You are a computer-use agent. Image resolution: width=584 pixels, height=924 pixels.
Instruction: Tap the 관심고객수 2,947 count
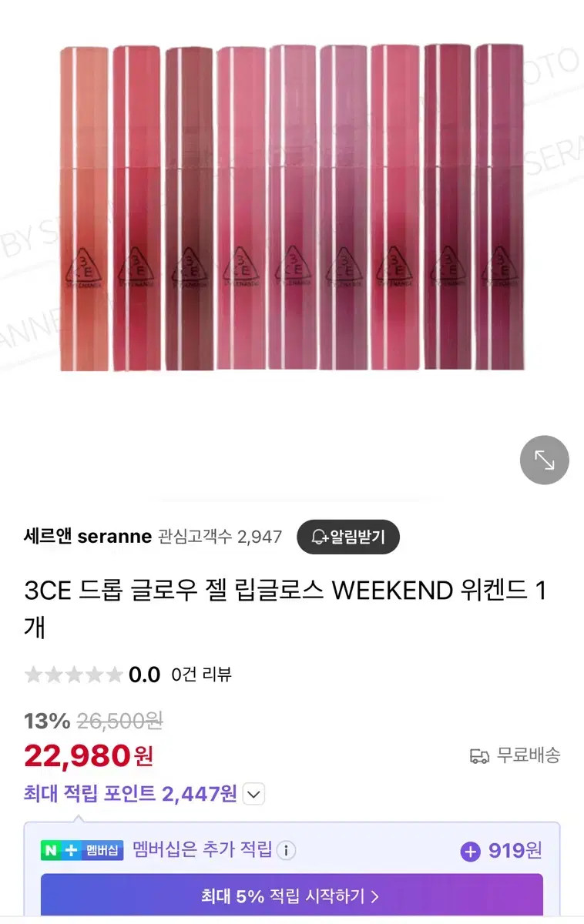pos(220,537)
